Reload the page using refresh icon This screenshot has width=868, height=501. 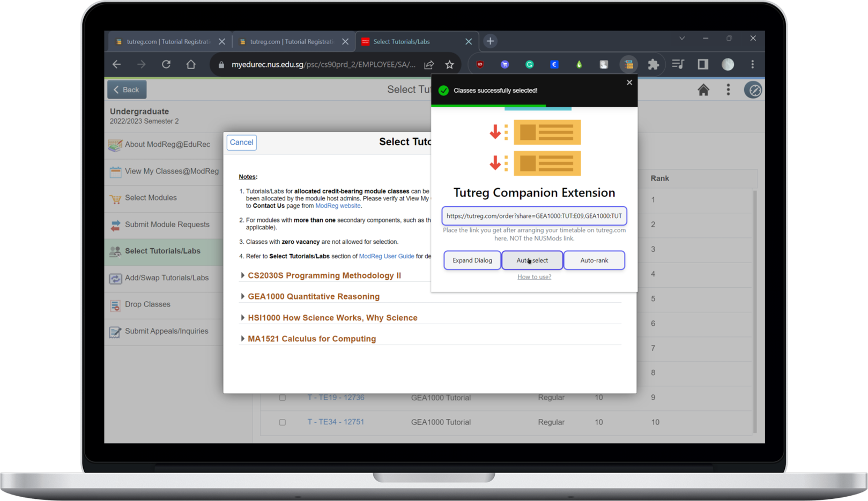(166, 64)
